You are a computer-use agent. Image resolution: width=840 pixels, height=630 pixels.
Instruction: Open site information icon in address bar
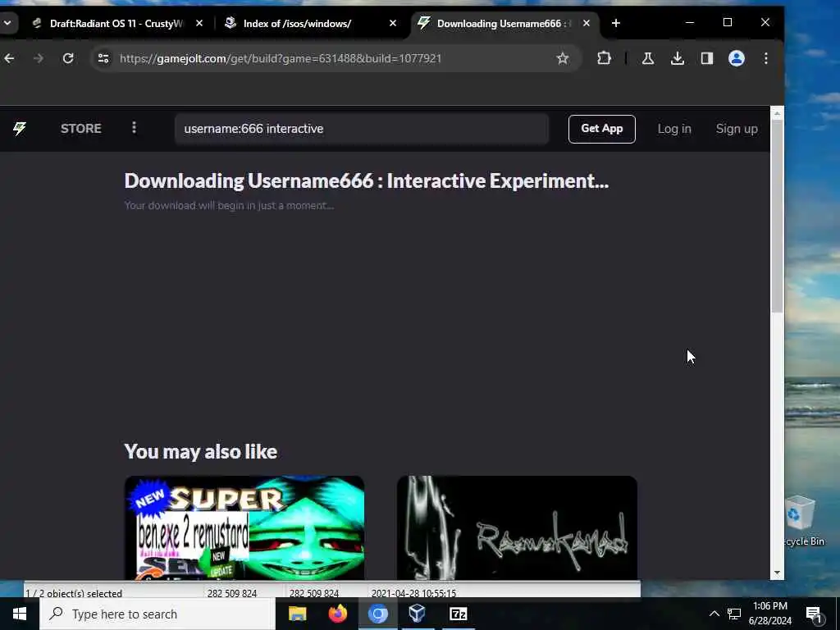click(x=103, y=58)
